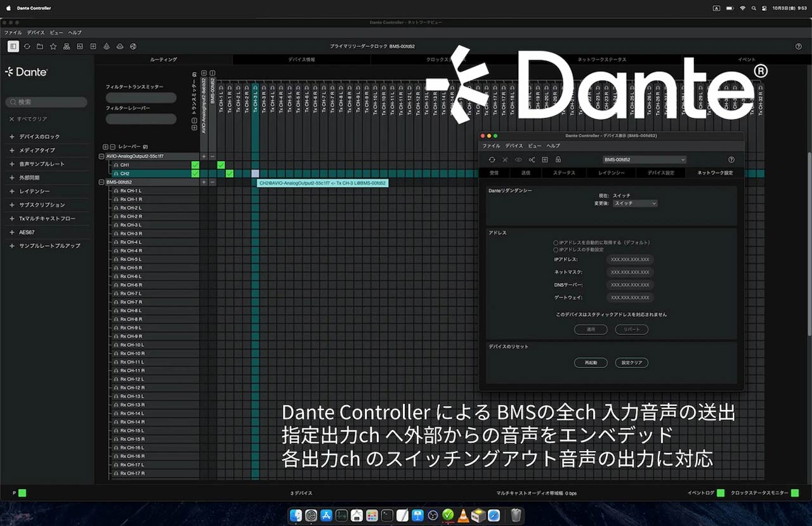Select the automatic IP address radio button
The image size is (812, 526).
pos(556,242)
